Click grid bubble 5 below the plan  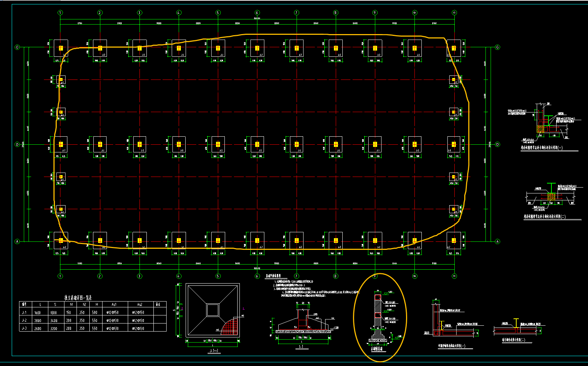(x=218, y=276)
